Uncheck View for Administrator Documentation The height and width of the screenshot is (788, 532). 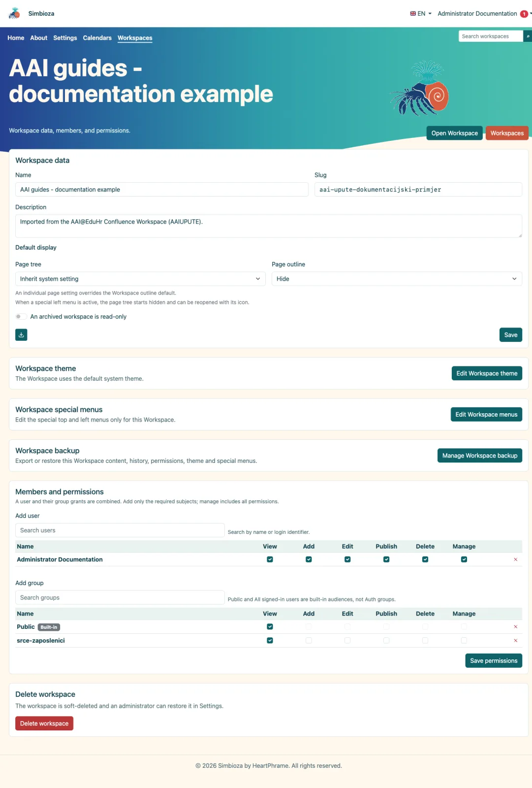pyautogui.click(x=270, y=559)
